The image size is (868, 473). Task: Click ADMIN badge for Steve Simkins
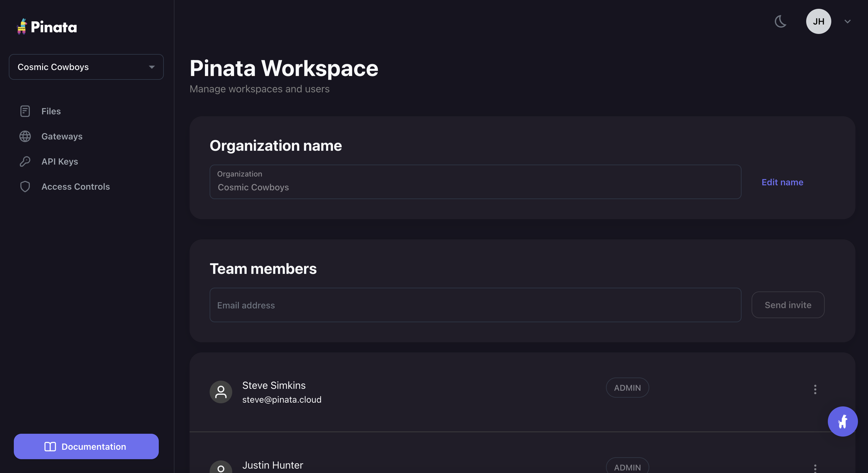[627, 388]
